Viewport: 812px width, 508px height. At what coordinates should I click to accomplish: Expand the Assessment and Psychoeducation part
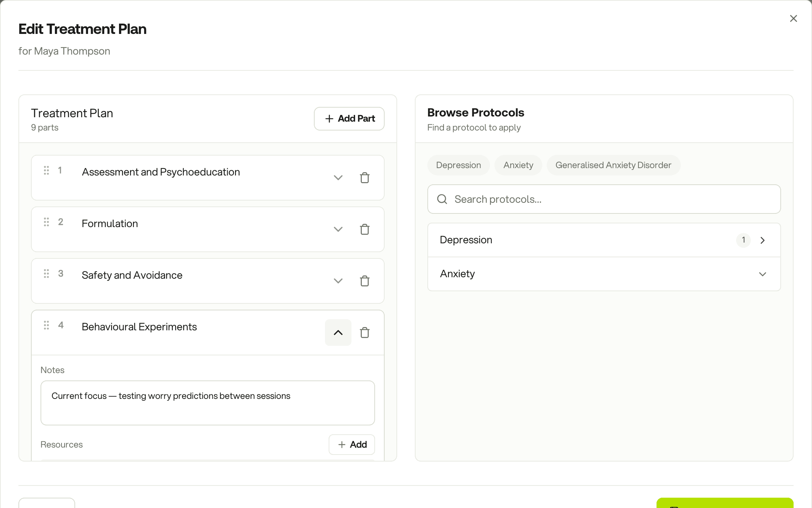(x=338, y=178)
